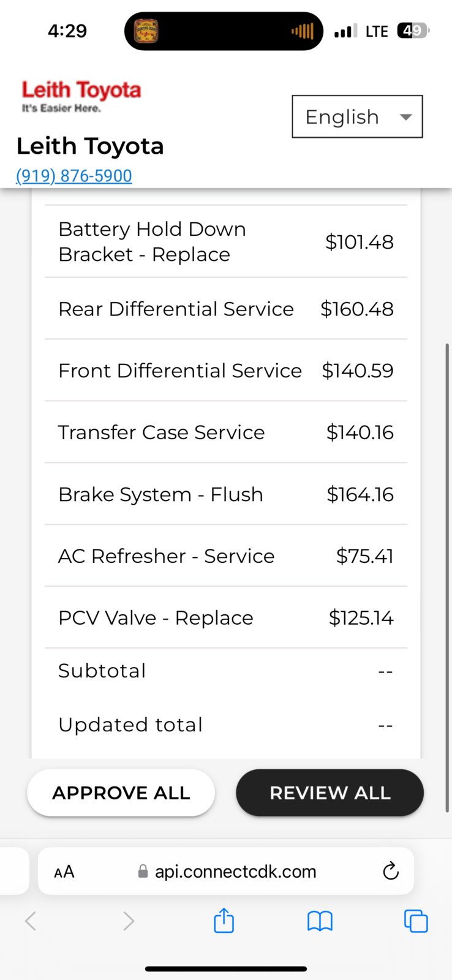Viewport: 452px width, 980px height.
Task: Call the (919) 876-5900 phone link
Action: pos(74,176)
